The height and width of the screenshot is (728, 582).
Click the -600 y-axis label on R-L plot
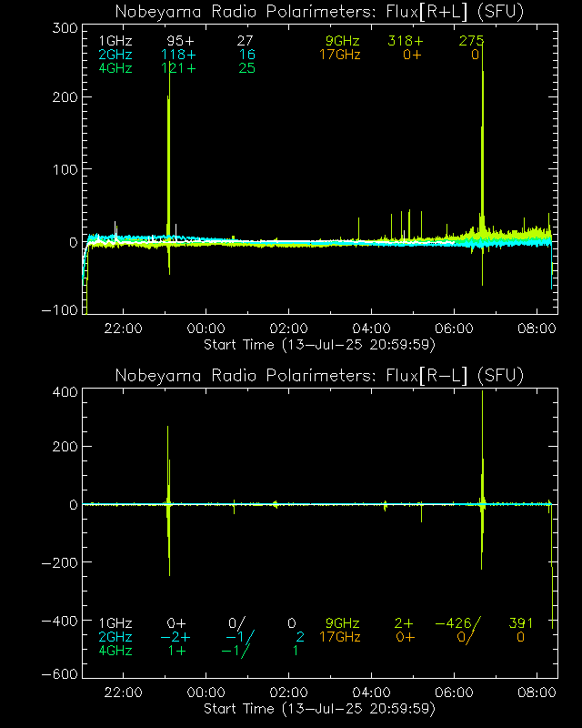click(x=60, y=674)
